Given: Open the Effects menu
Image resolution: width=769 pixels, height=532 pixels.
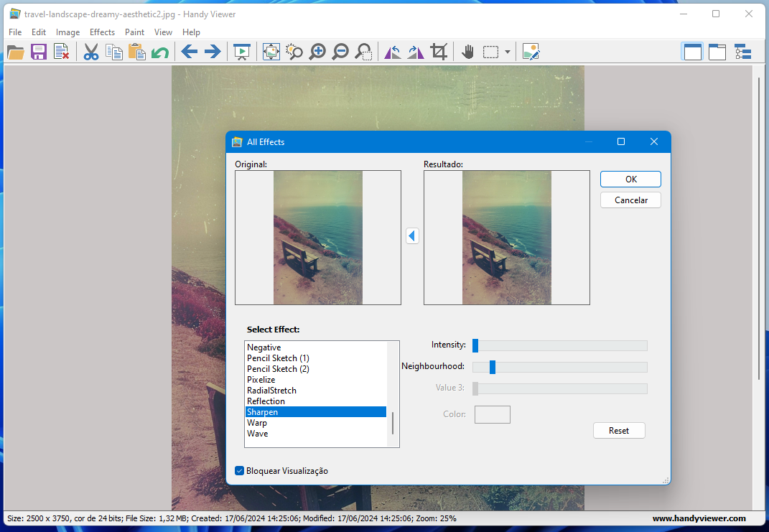Looking at the screenshot, I should tap(102, 32).
